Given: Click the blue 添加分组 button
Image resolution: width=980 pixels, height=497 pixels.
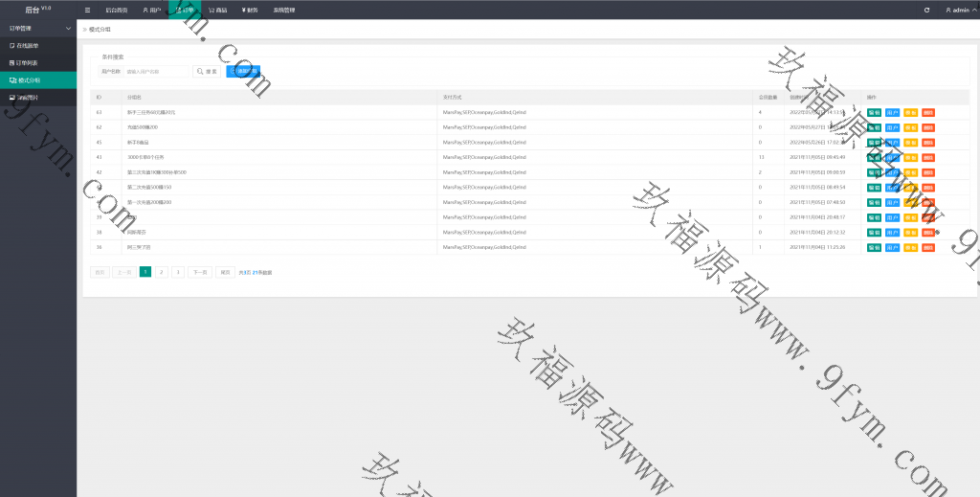Looking at the screenshot, I should click(x=243, y=72).
